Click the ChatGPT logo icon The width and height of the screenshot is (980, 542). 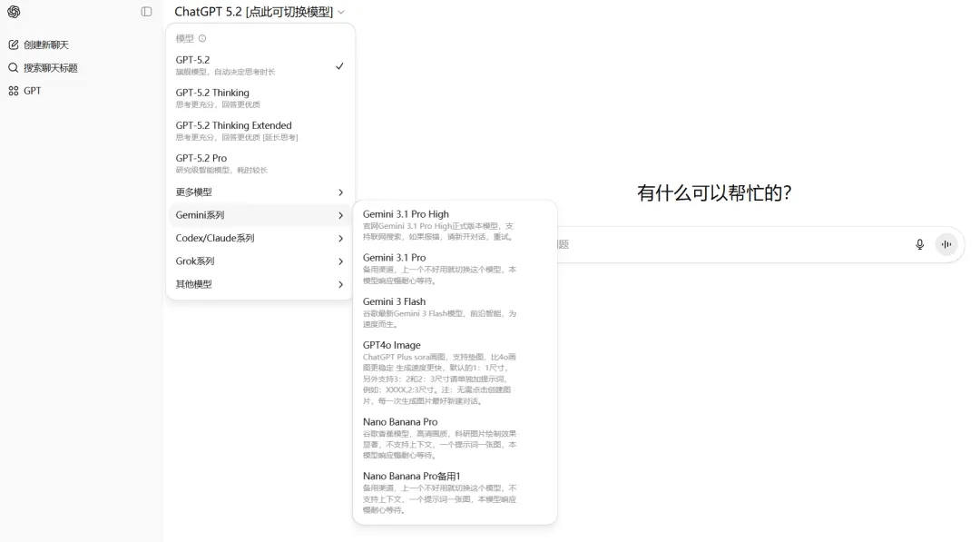[x=14, y=11]
